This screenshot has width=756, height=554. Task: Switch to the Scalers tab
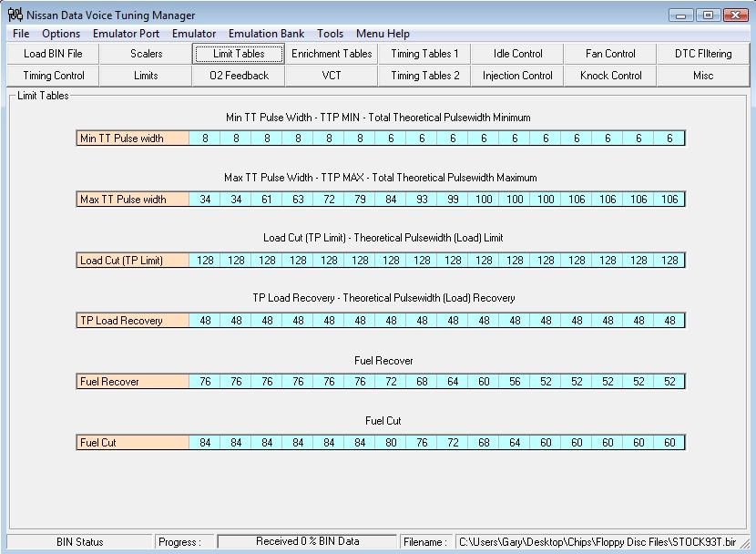coord(146,54)
